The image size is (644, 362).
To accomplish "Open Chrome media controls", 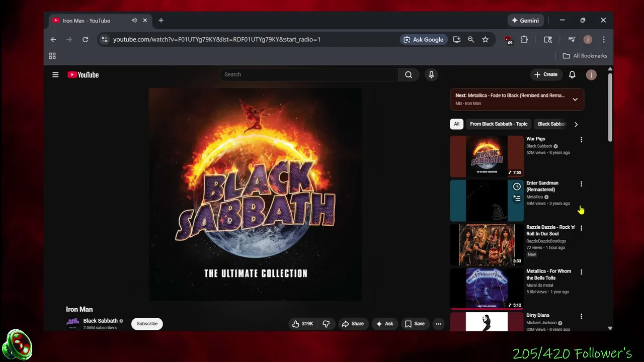I will pos(572,39).
